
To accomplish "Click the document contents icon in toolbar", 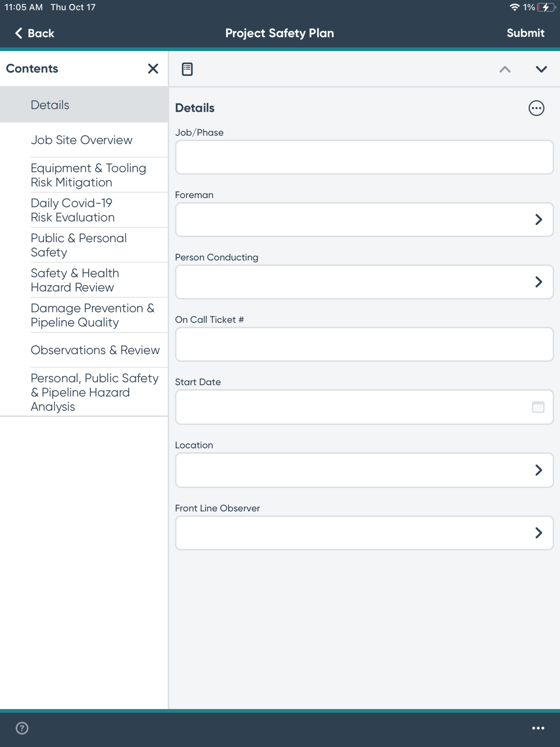I will (x=187, y=69).
